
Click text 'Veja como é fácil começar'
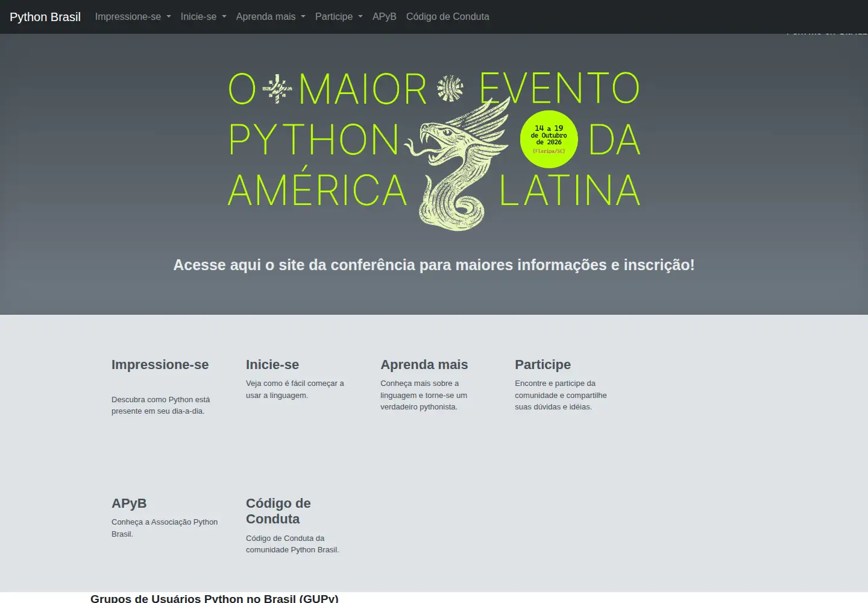[295, 389]
